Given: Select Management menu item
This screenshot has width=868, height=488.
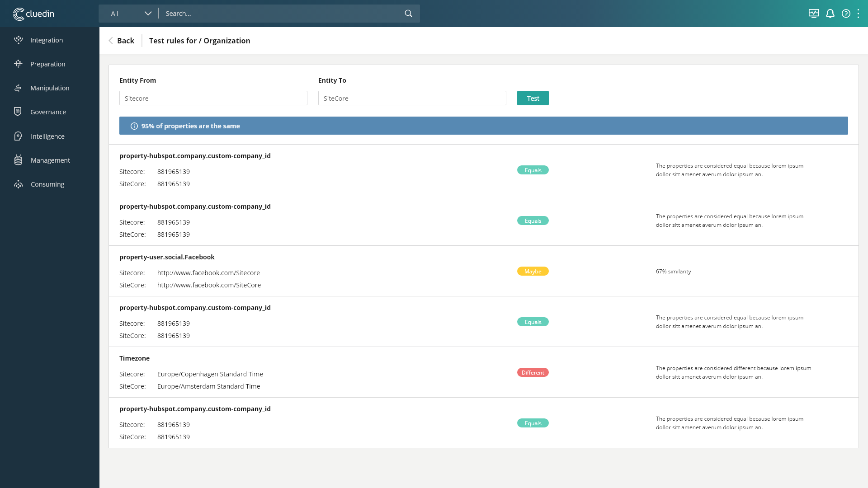Looking at the screenshot, I should 50,160.
